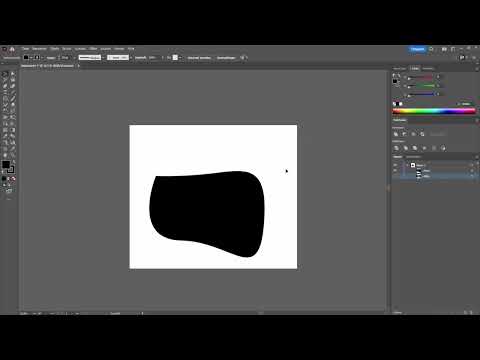Toggle visibility eye of top layer
This screenshot has width=480, height=360.
395,165
